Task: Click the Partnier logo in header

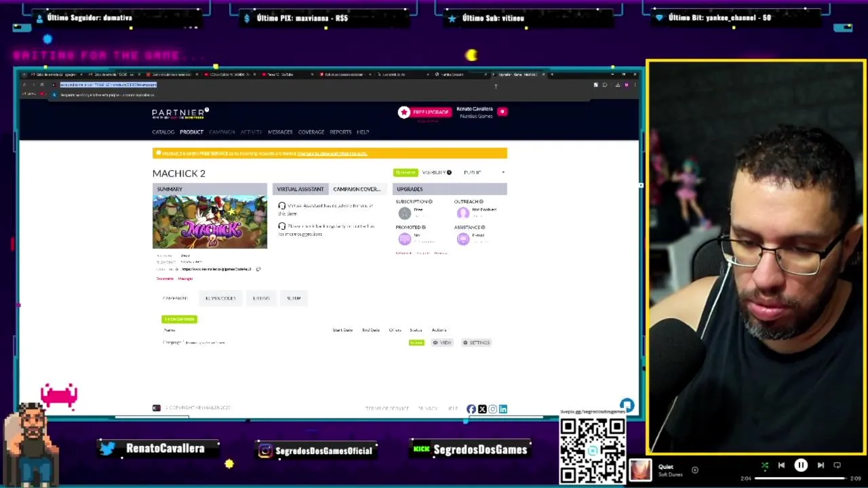Action: pos(180,113)
